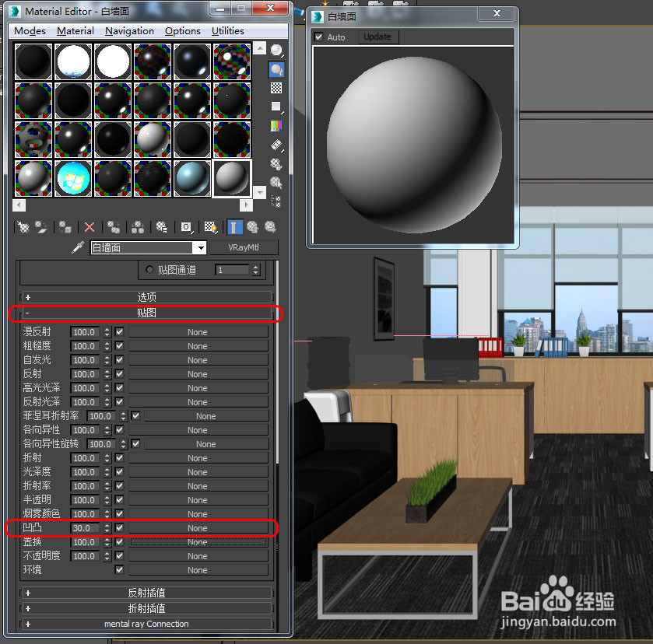Toggle the 环境 map checkbox

[120, 569]
